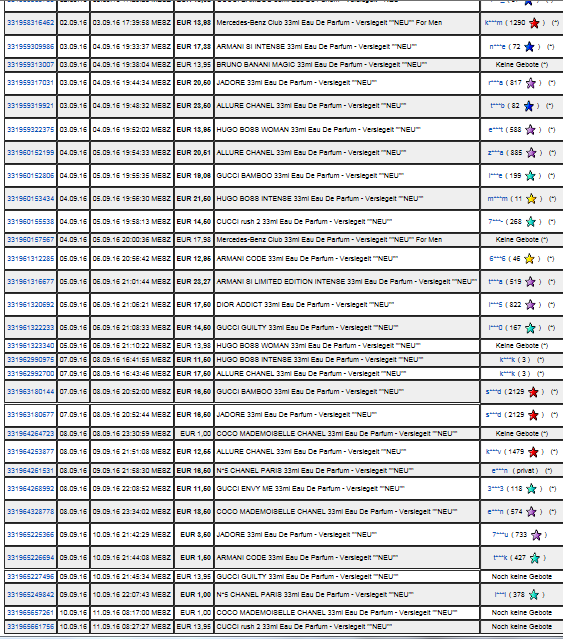
Task: Click purple star in DIOR ADDICT row
Action: (530, 305)
